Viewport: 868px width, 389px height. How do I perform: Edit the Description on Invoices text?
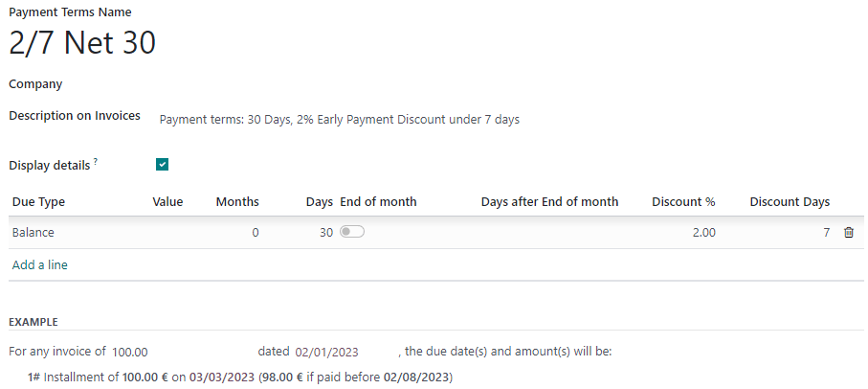(339, 120)
